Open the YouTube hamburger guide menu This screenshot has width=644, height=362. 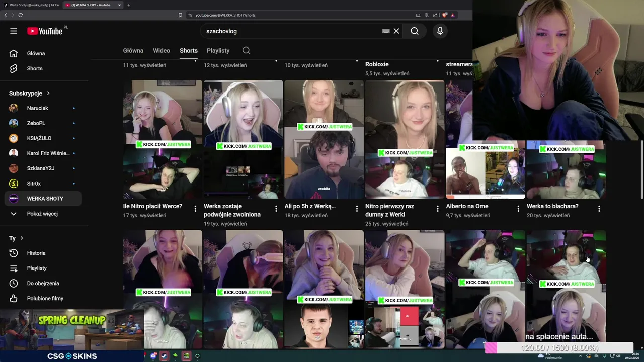point(14,31)
